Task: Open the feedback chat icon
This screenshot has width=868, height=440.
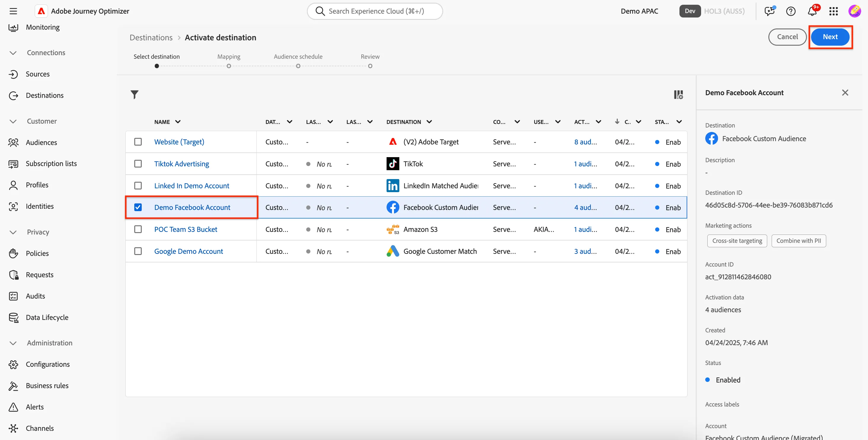Action: tap(769, 11)
